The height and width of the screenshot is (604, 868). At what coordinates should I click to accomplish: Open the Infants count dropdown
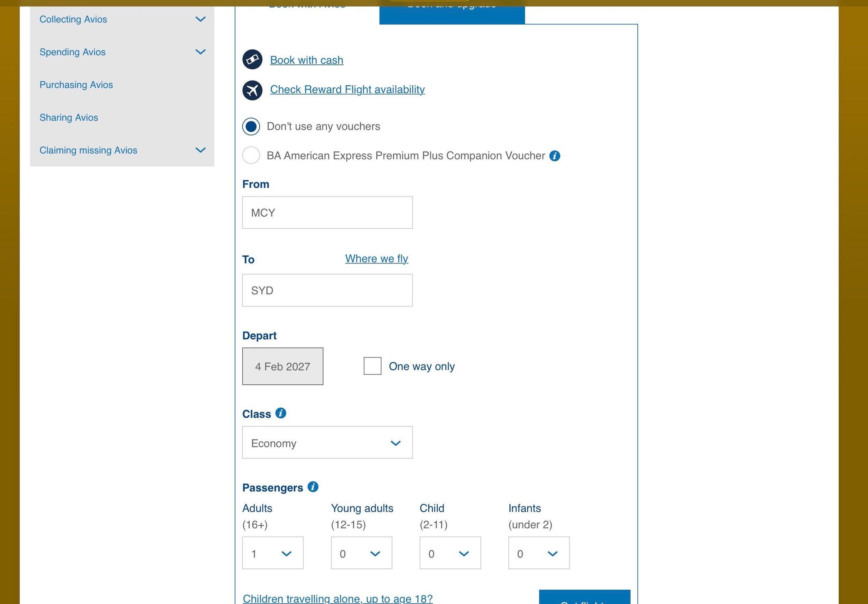click(538, 553)
